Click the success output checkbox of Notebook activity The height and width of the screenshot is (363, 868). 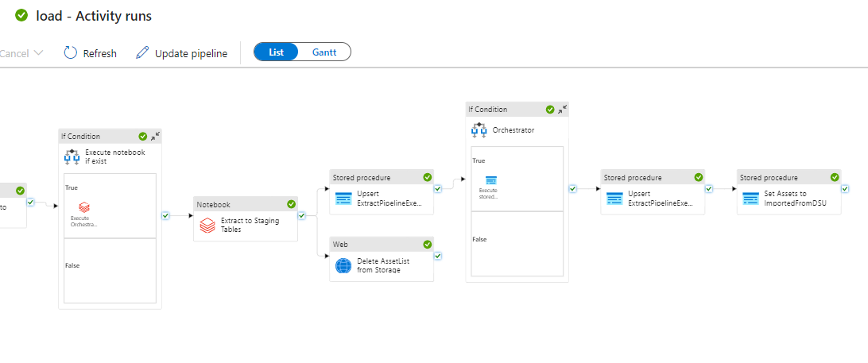pyautogui.click(x=302, y=215)
